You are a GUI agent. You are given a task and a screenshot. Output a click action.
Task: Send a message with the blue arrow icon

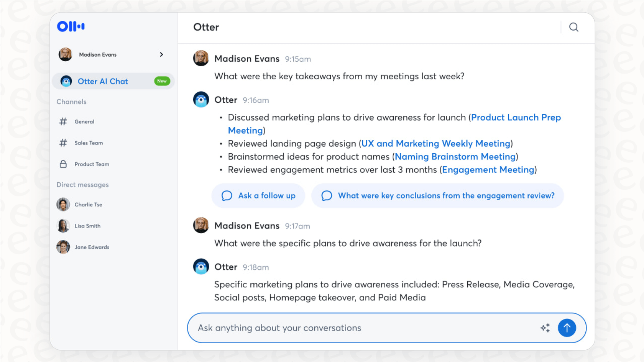point(567,328)
